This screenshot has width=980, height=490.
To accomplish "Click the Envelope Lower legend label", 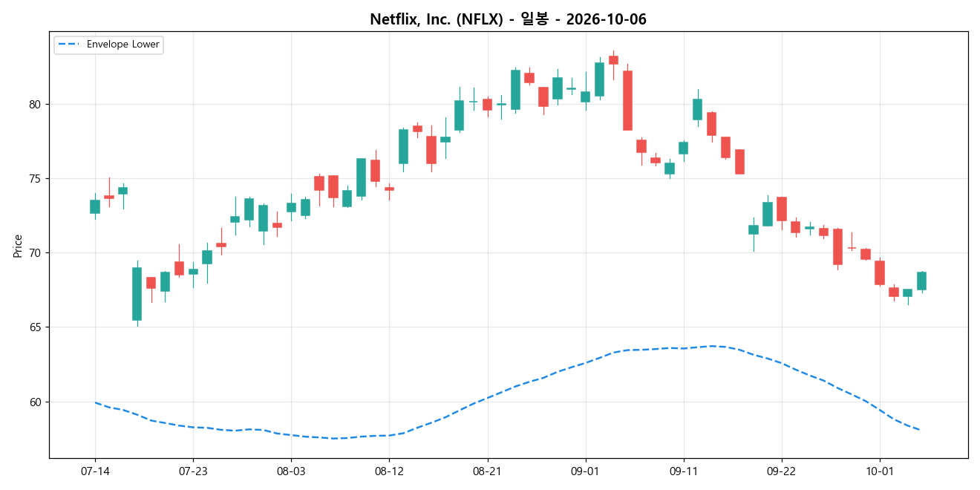I will (x=122, y=45).
